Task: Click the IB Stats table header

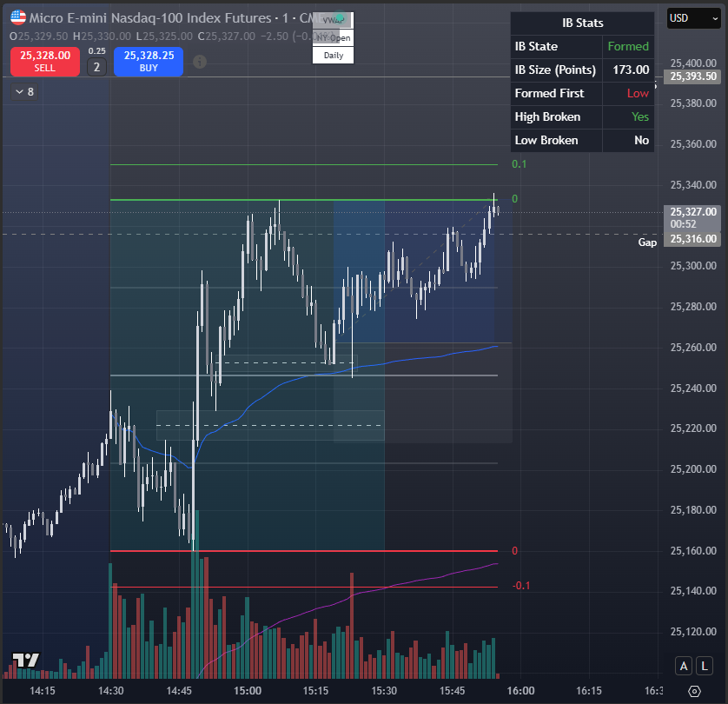Action: [582, 23]
